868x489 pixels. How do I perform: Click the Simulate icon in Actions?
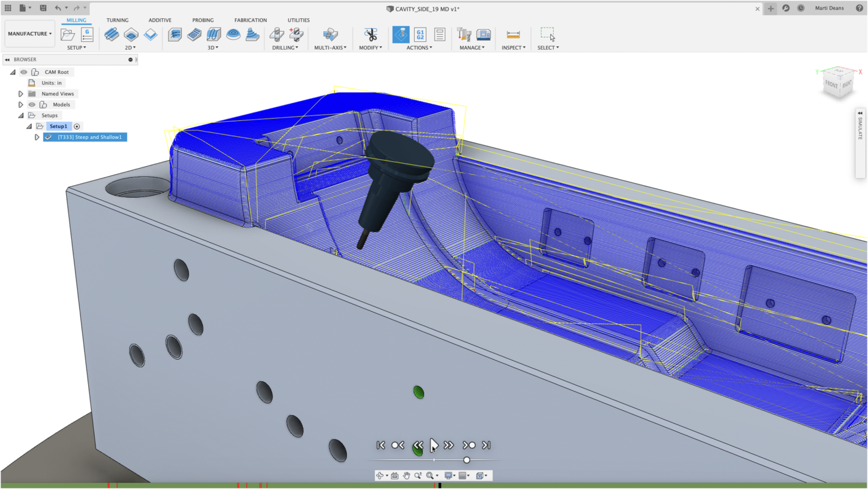(x=401, y=34)
